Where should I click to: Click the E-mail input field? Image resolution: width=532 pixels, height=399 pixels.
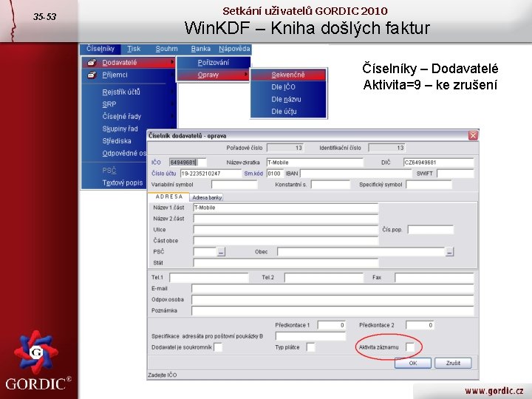[332, 289]
